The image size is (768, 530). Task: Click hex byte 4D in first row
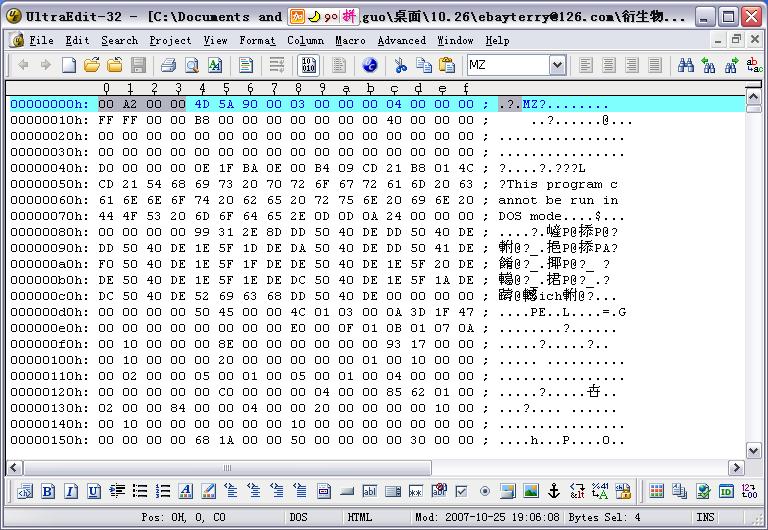tap(202, 104)
